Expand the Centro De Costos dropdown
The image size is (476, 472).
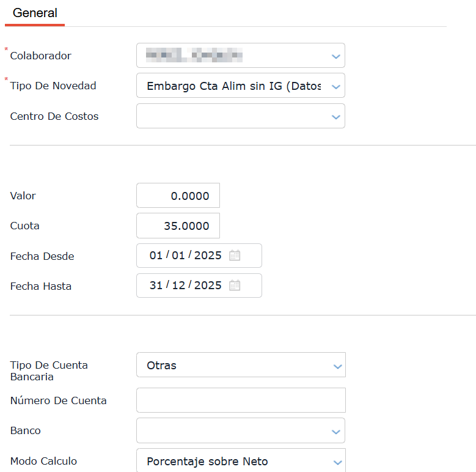click(335, 116)
